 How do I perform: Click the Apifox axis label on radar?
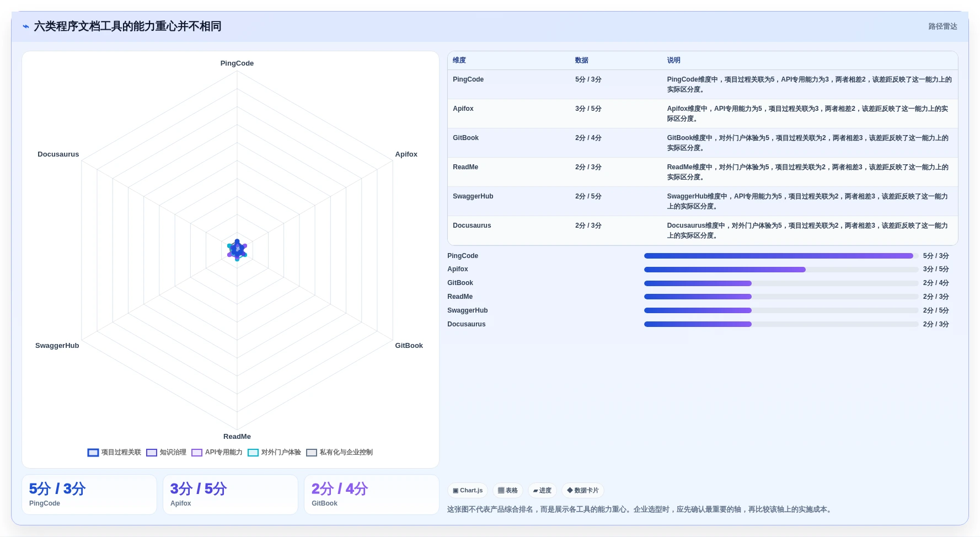(406, 154)
